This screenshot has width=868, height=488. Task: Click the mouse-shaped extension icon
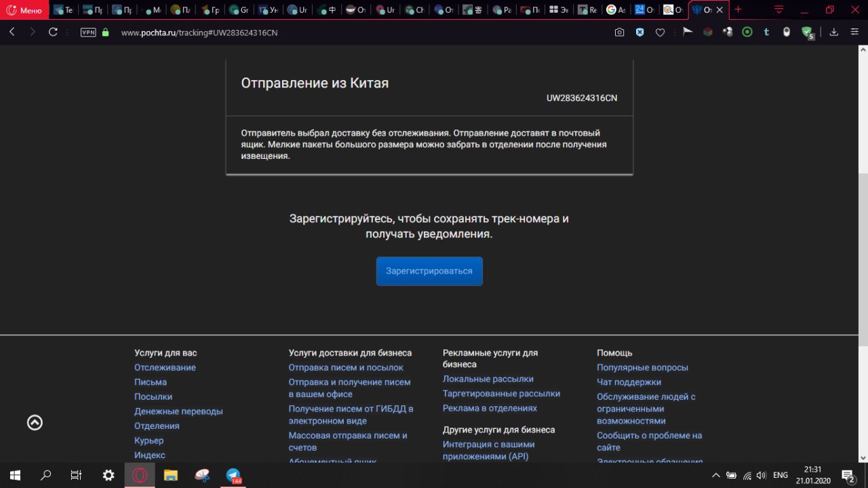787,31
